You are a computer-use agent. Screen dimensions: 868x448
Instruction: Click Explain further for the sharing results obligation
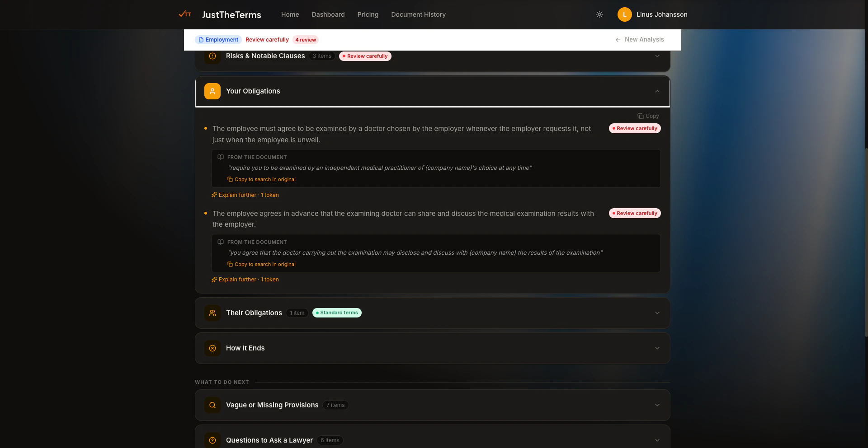[245, 280]
